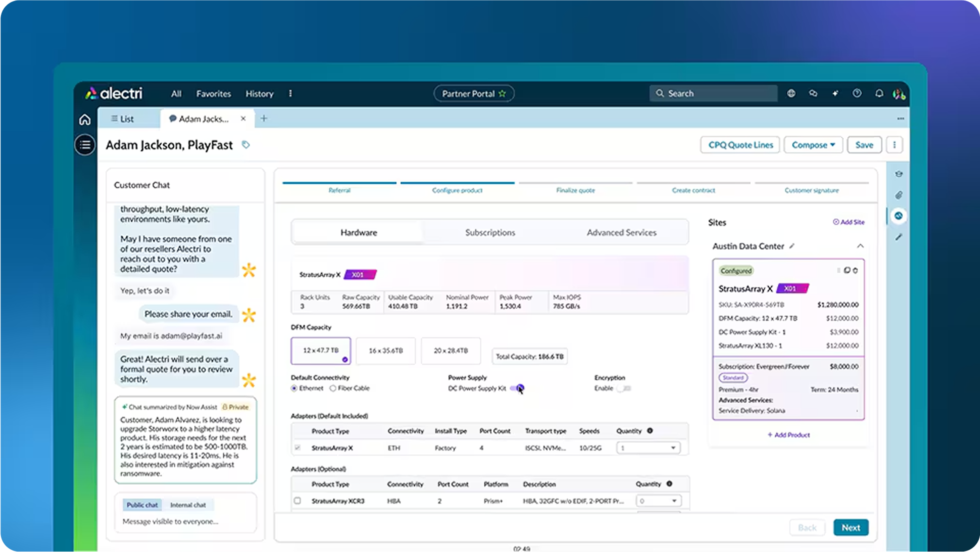Open the StratusArray X quantity dropdown

pyautogui.click(x=648, y=448)
